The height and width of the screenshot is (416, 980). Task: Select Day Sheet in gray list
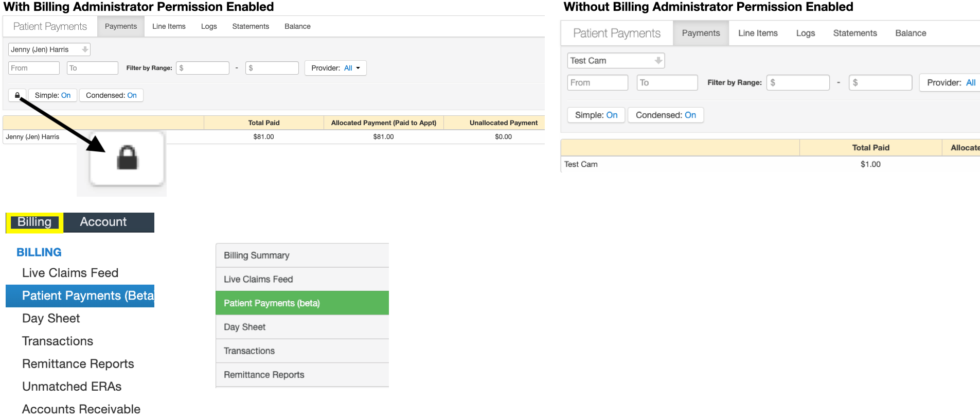(302, 327)
